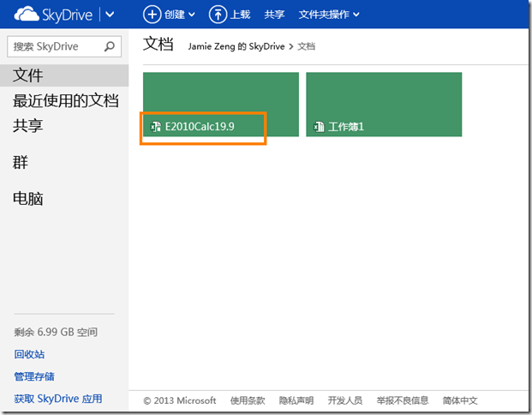This screenshot has height=415, width=532.
Task: Click the SkyDrive cloud logo
Action: pyautogui.click(x=27, y=15)
